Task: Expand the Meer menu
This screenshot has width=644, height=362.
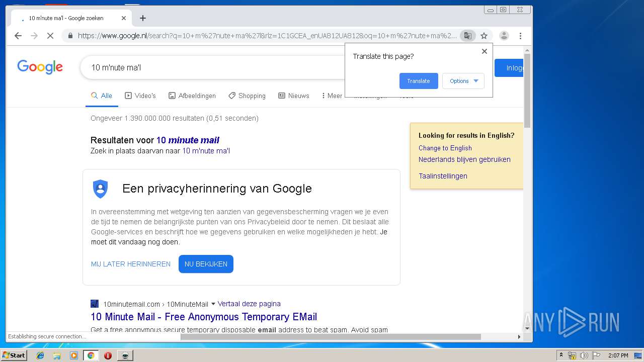Action: pyautogui.click(x=332, y=96)
